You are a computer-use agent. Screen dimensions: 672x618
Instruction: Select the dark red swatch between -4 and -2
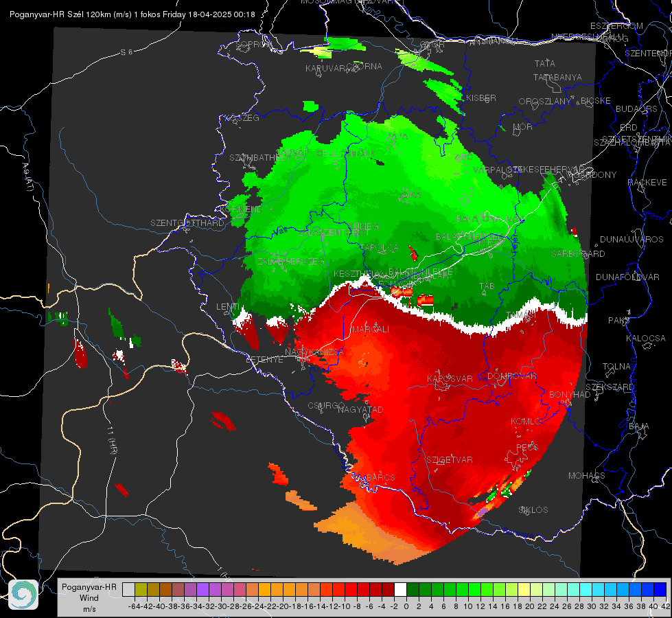pyautogui.click(x=388, y=590)
